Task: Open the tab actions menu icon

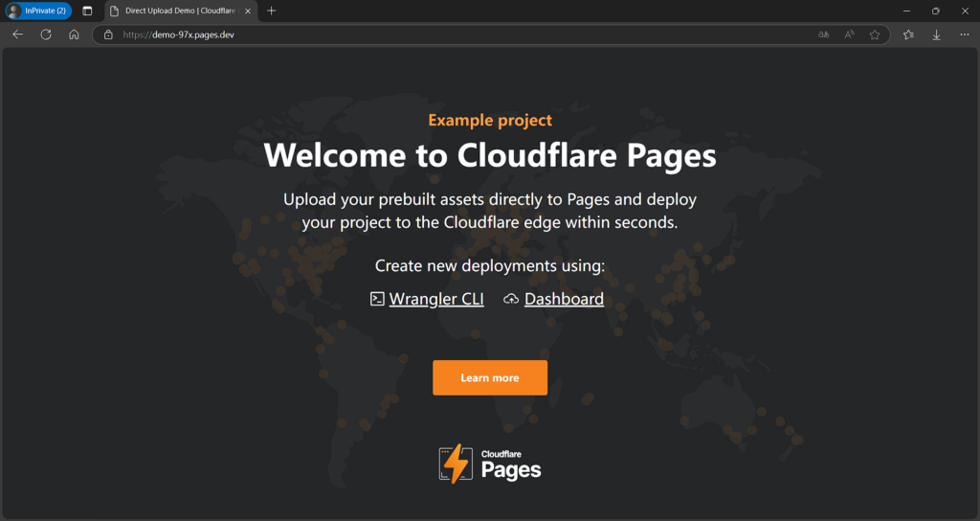Action: 87,11
